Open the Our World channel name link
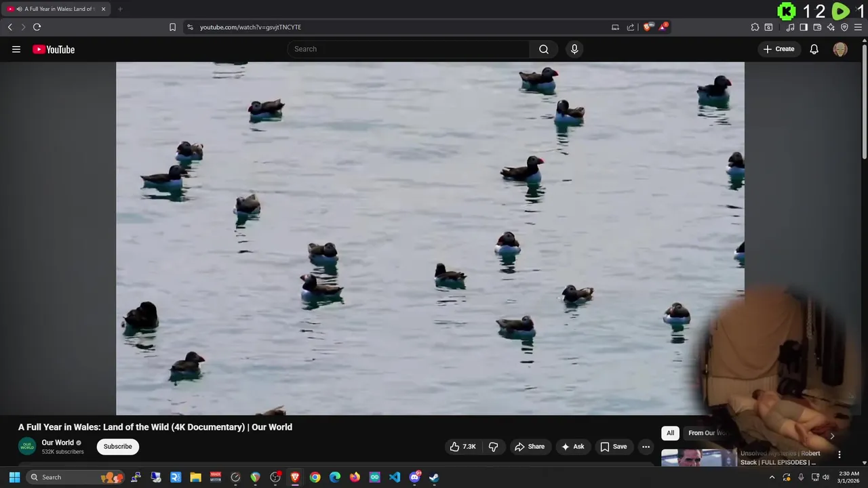Image resolution: width=868 pixels, height=488 pixels. (x=58, y=443)
